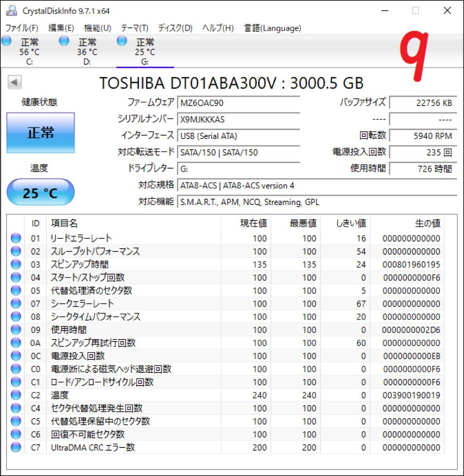The width and height of the screenshot is (464, 476).
Task: Click the blue 正常 health status button
Action: point(40,132)
